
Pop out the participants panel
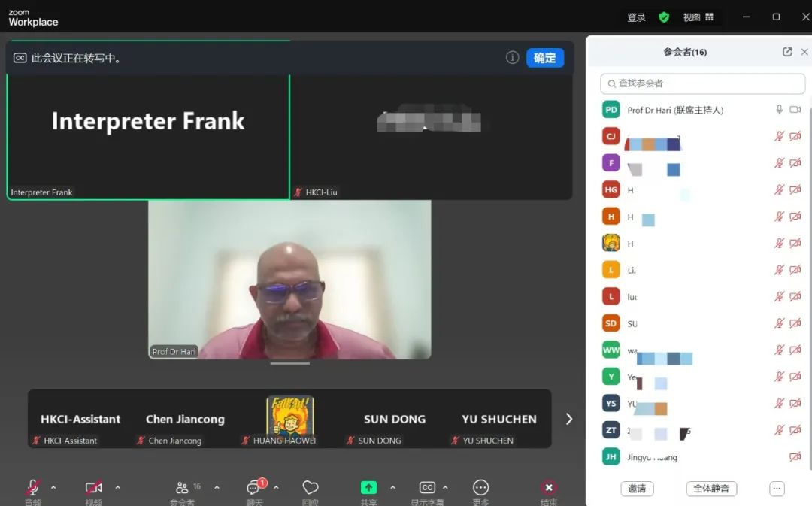point(787,52)
